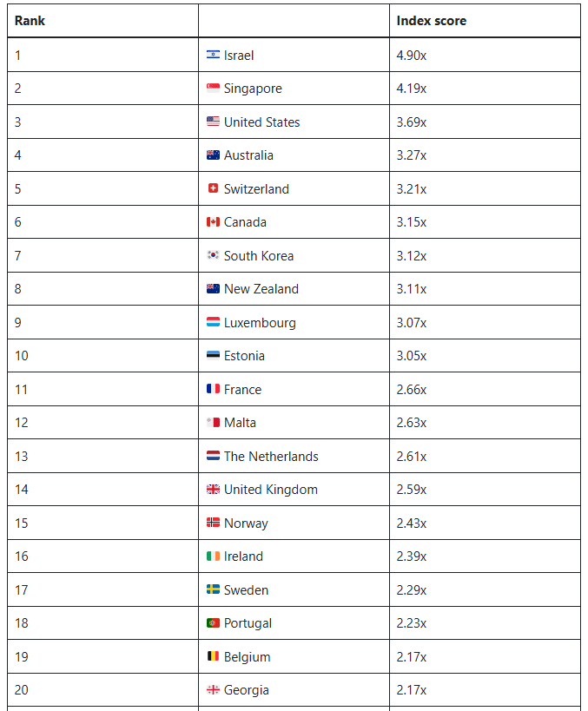Click The Netherlands country name

pos(271,457)
